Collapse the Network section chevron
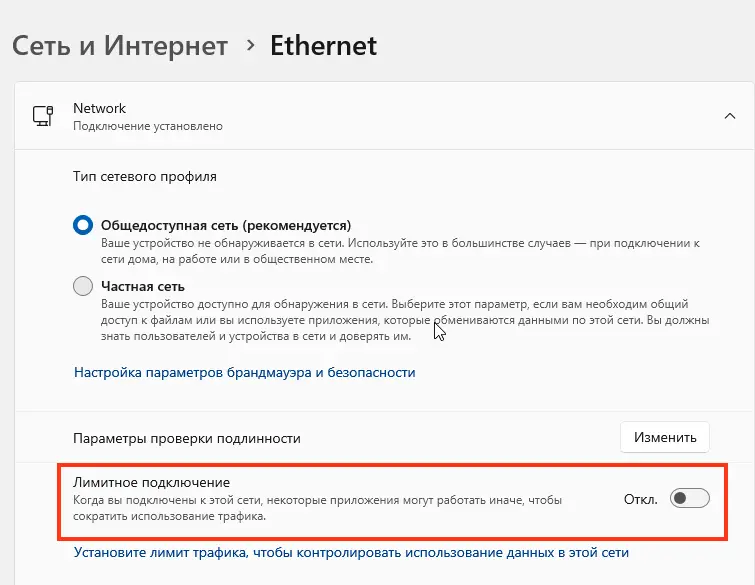This screenshot has height=585, width=755. [729, 116]
